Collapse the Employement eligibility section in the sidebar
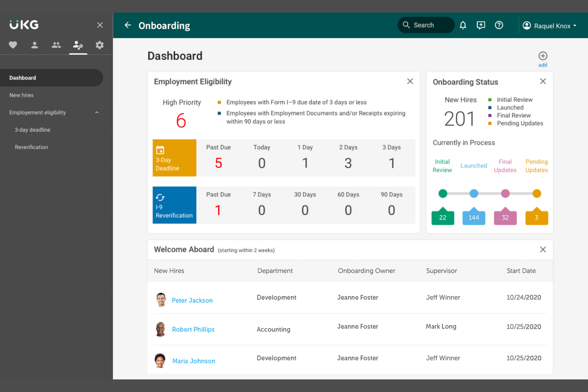 pyautogui.click(x=97, y=112)
